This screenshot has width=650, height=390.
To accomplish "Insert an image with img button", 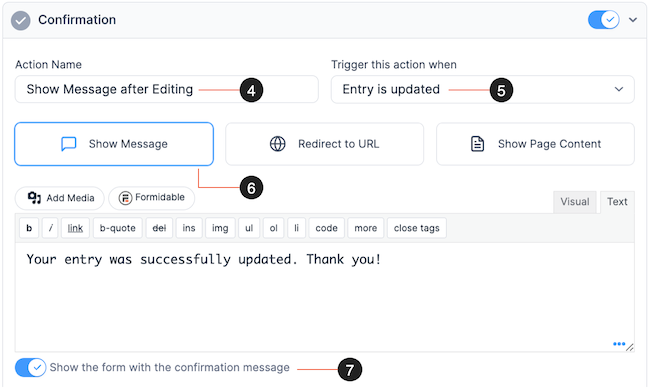I will [220, 228].
